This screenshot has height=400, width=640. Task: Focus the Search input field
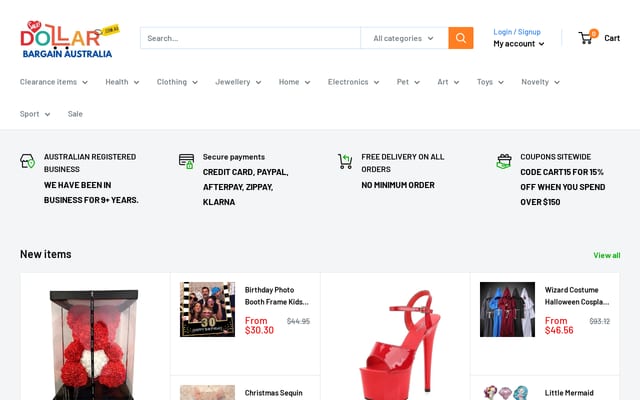coord(250,38)
